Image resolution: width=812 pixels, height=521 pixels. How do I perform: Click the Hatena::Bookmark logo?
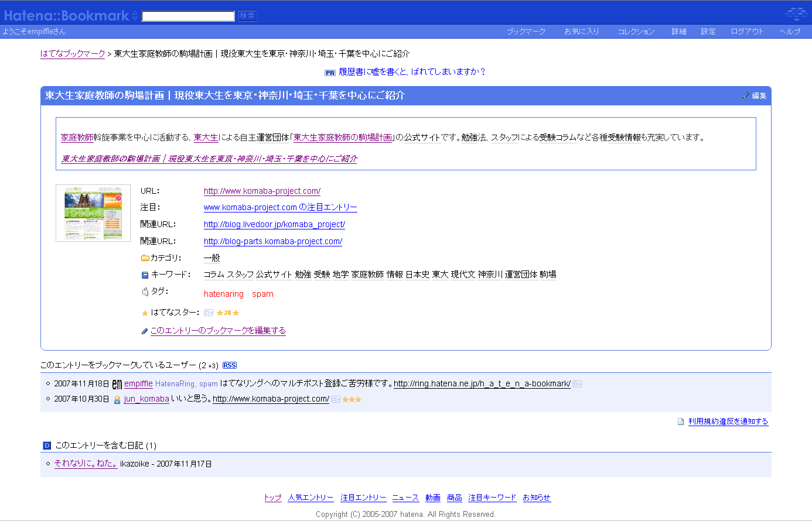pos(66,16)
